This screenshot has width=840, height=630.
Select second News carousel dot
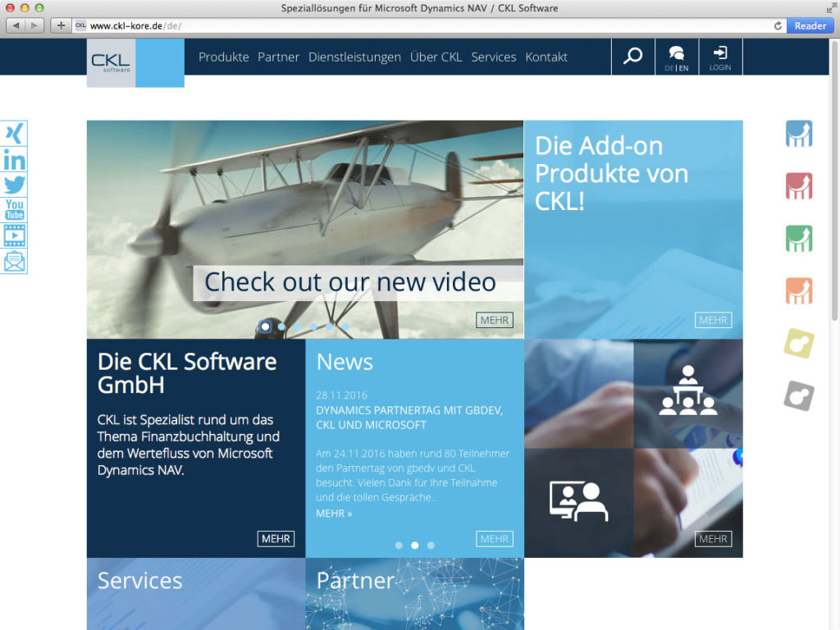[x=414, y=546]
